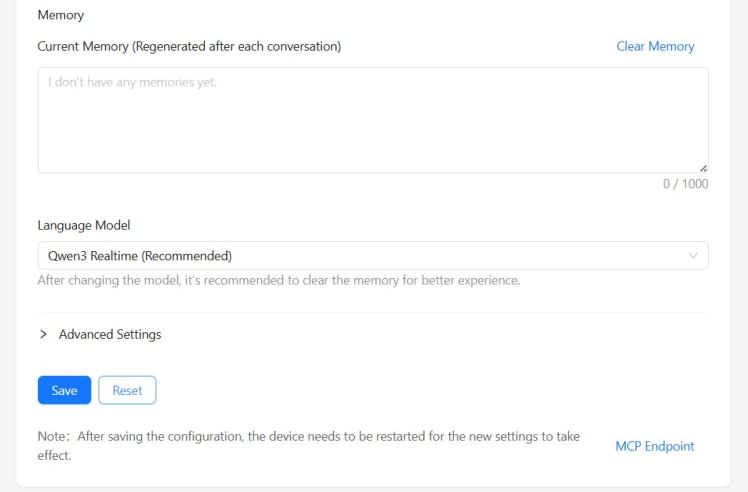
Task: Click the divider line above Advanced Settings
Action: click(x=372, y=312)
